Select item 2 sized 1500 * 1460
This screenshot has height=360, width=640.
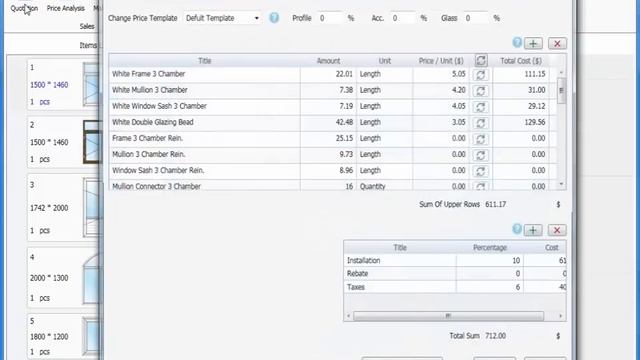pyautogui.click(x=63, y=142)
